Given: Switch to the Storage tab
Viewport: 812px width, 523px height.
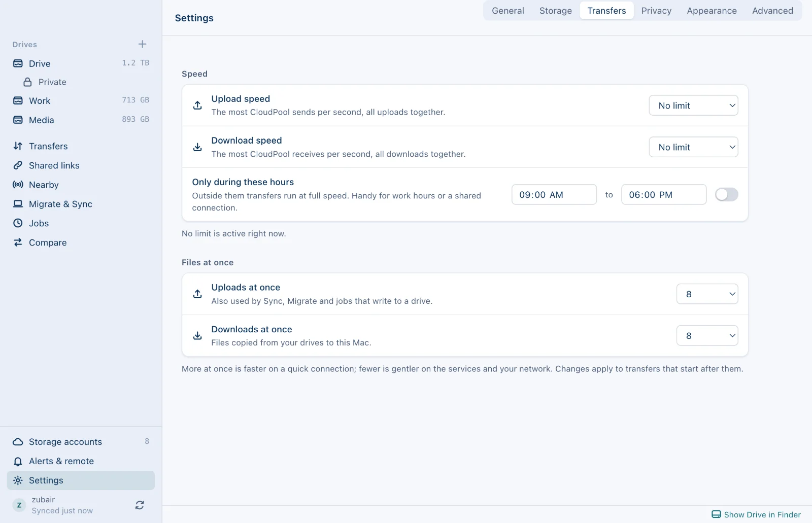Looking at the screenshot, I should (555, 11).
